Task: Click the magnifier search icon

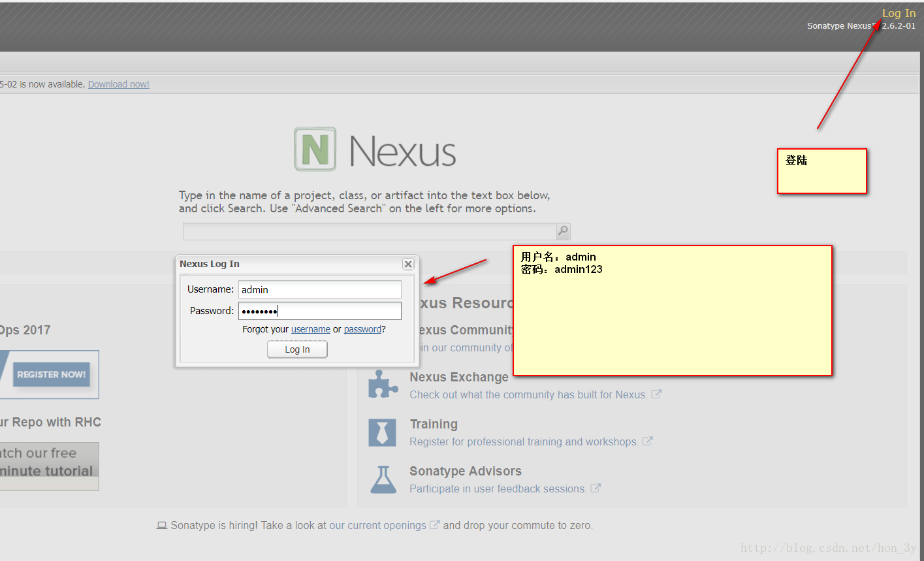Action: [x=563, y=231]
